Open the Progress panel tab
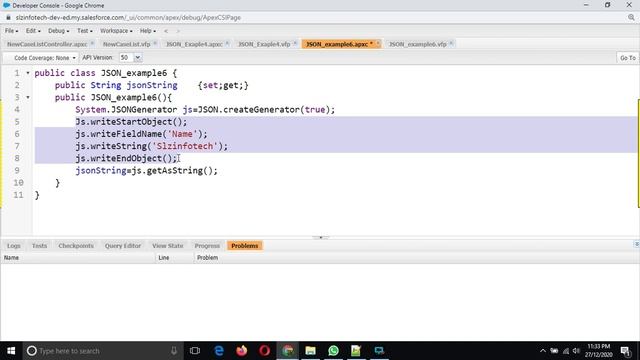 click(207, 246)
